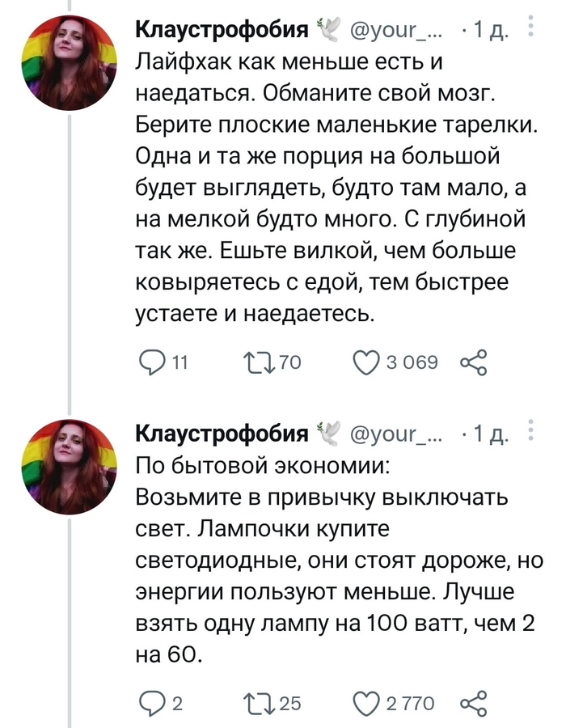
Task: Click the @your_ handle in second tweet
Action: [396, 437]
